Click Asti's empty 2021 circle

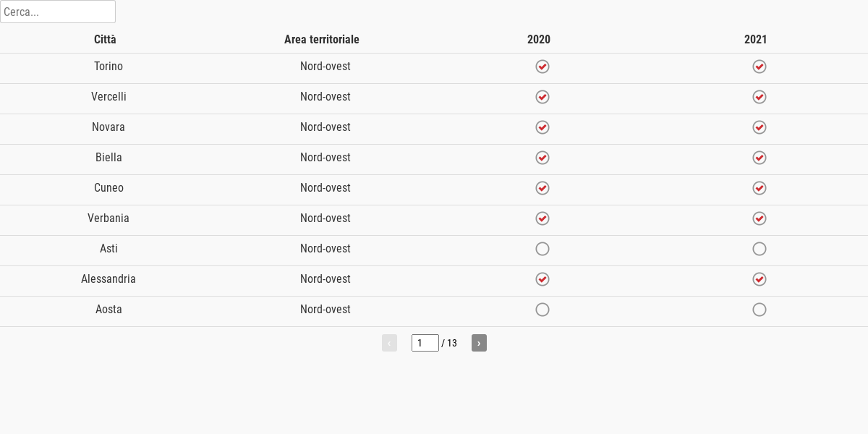tap(759, 249)
